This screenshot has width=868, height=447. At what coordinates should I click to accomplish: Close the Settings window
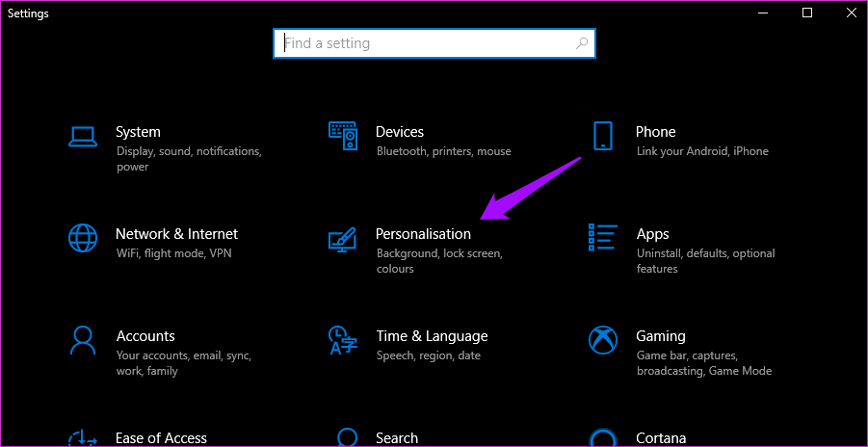[x=852, y=13]
